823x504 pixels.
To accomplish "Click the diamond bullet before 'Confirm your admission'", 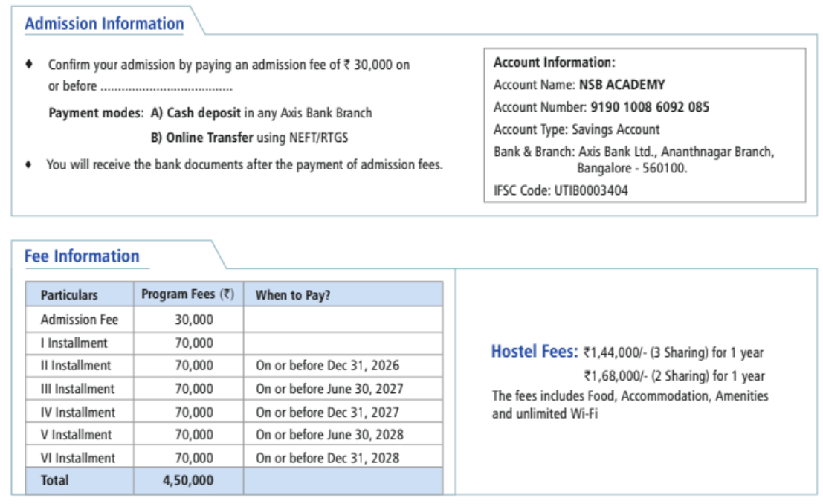I will tap(28, 65).
